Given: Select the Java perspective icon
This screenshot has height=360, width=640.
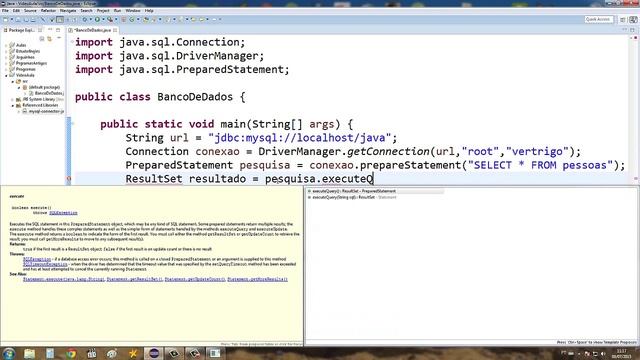Looking at the screenshot, I should (x=633, y=20).
